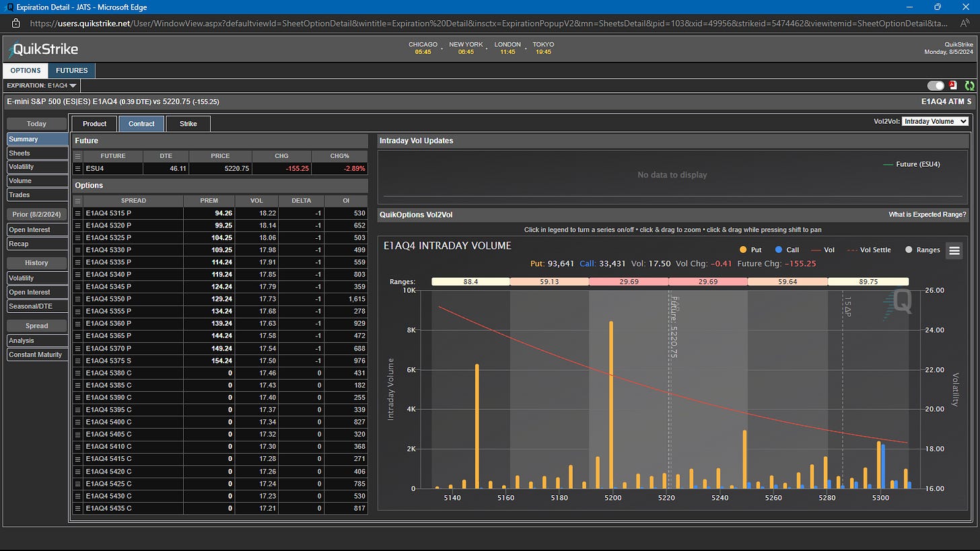Viewport: 980px width, 551px height.
Task: Open row menu for E1AQ4 5355 P
Action: click(x=78, y=311)
